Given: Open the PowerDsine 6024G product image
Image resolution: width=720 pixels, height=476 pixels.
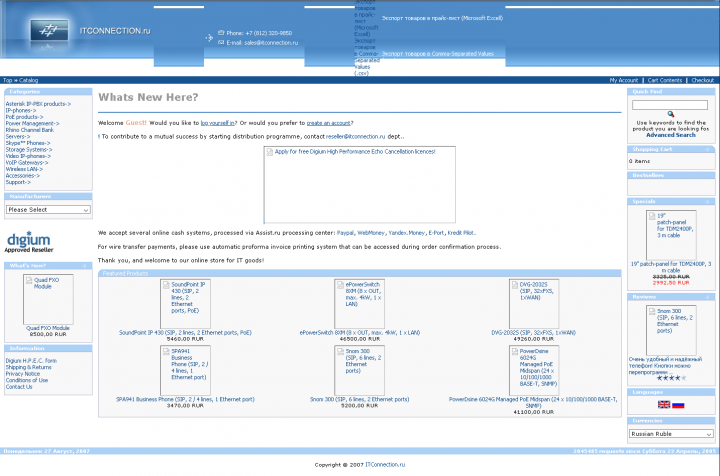Looking at the screenshot, I should [534, 370].
